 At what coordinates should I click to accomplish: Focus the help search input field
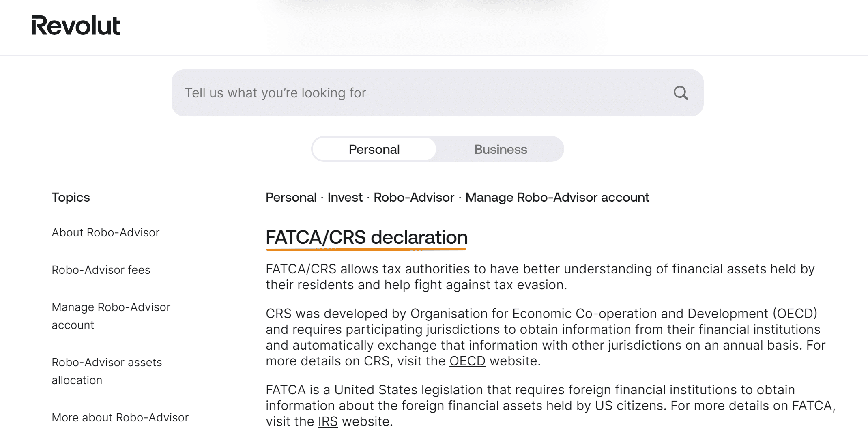pos(437,93)
